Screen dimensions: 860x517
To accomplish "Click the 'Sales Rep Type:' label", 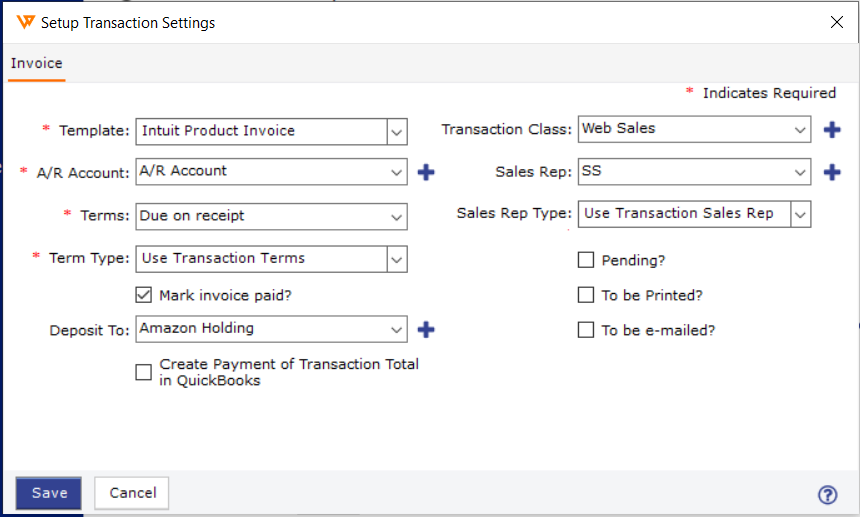I will pos(514,213).
